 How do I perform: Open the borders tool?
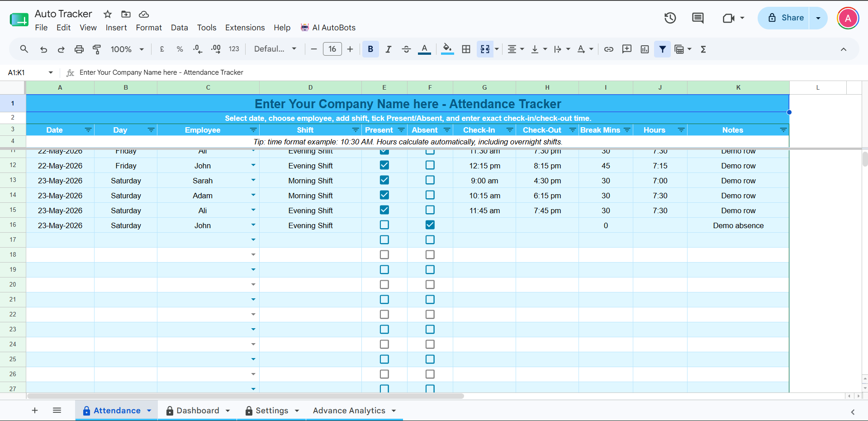pos(466,49)
